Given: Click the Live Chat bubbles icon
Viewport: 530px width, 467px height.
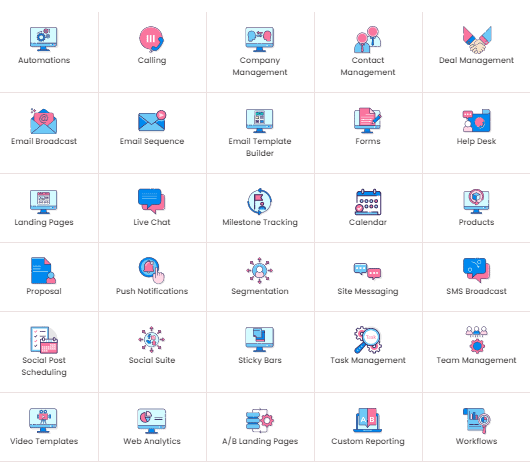Looking at the screenshot, I should click(x=151, y=201).
